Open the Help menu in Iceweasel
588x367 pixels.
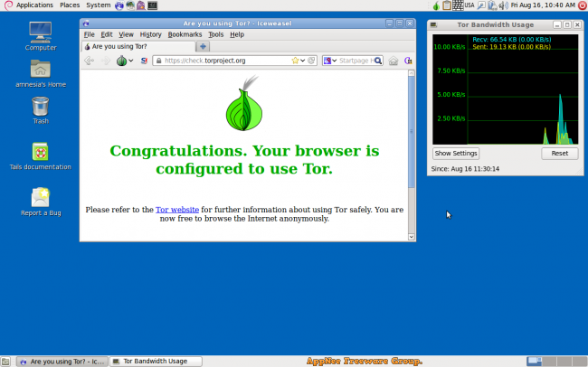(x=237, y=34)
